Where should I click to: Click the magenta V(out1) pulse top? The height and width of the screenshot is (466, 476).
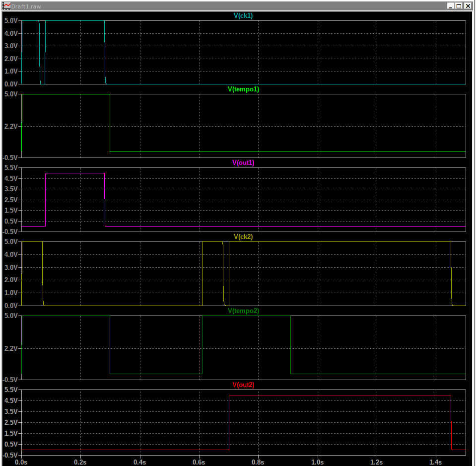tap(75, 173)
